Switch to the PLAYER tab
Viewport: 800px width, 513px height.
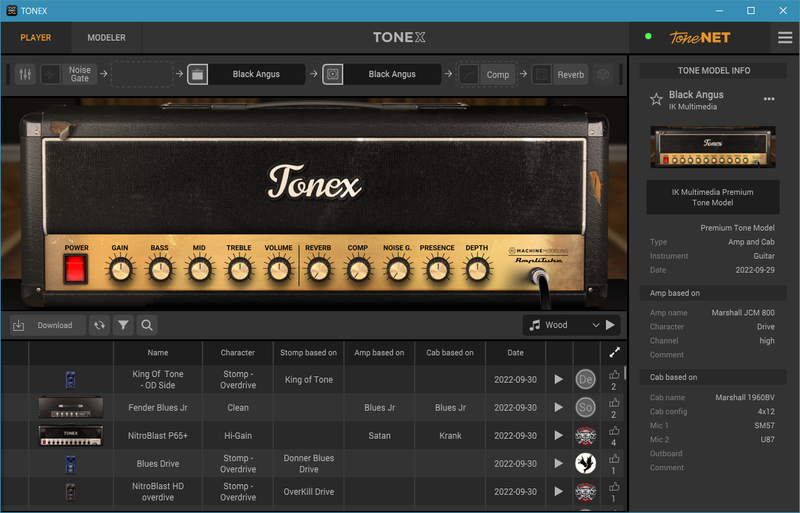coord(36,38)
